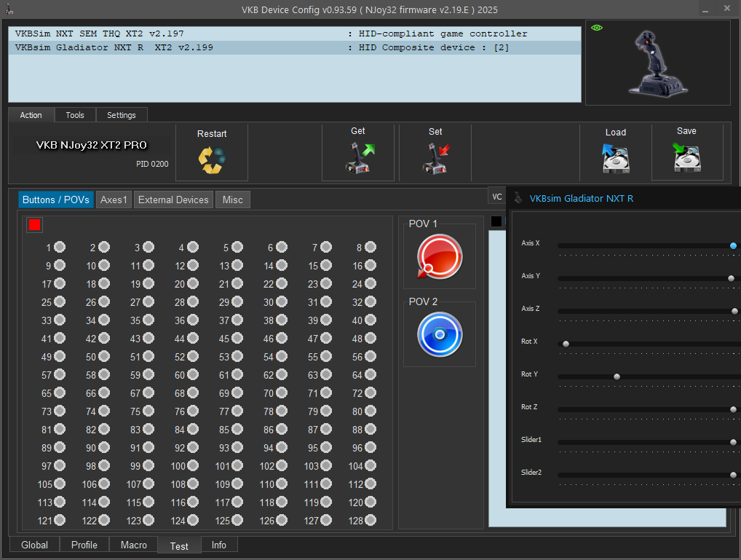The image size is (741, 560).
Task: Click button indicator 92
Action: pos(193,447)
